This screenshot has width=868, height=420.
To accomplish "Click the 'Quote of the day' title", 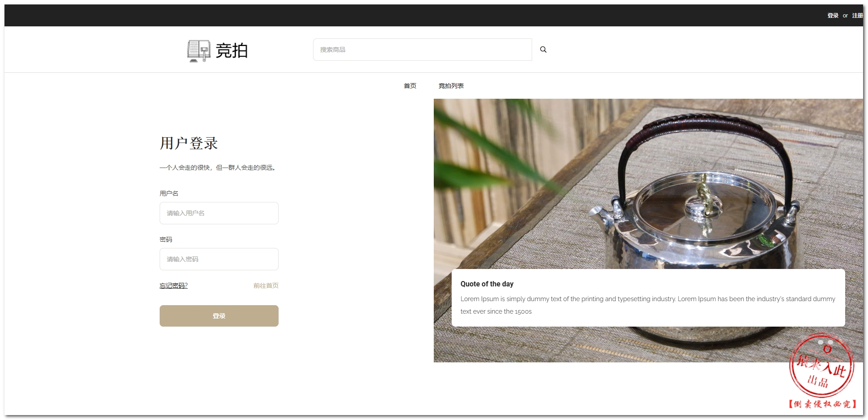I will pos(487,284).
